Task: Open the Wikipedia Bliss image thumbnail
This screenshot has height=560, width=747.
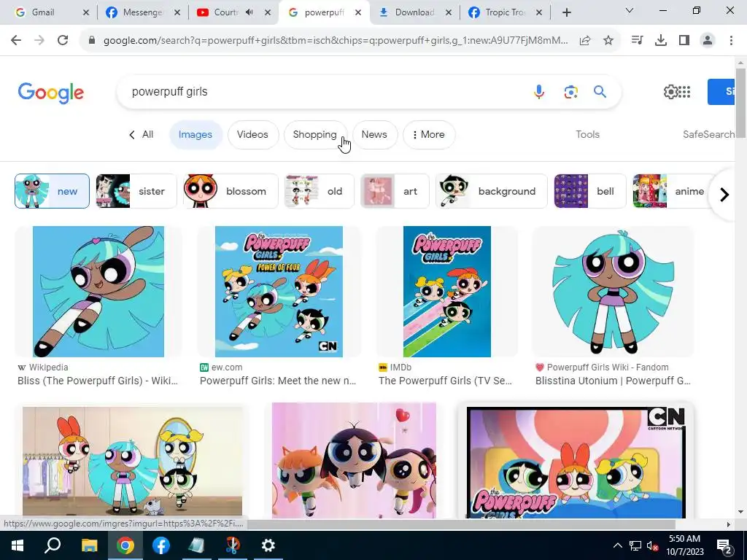Action: tap(98, 292)
